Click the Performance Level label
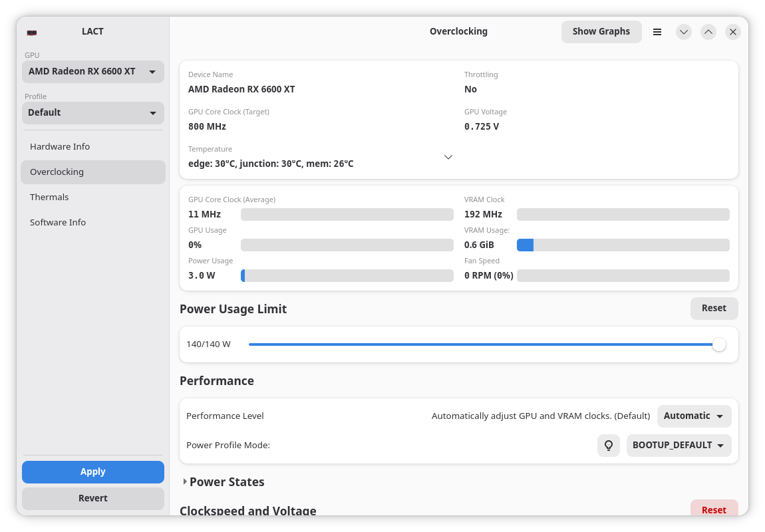The height and width of the screenshot is (532, 765). click(x=225, y=416)
